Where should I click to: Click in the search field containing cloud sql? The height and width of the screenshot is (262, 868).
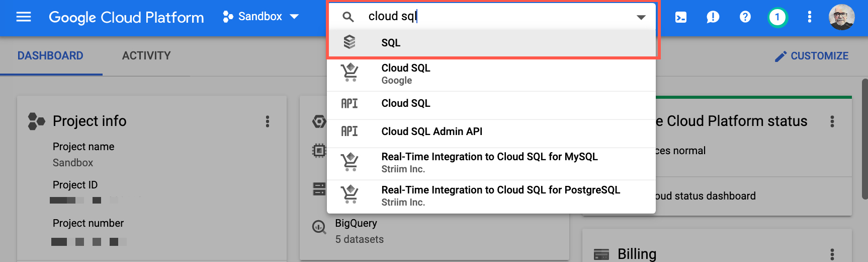pyautogui.click(x=498, y=16)
